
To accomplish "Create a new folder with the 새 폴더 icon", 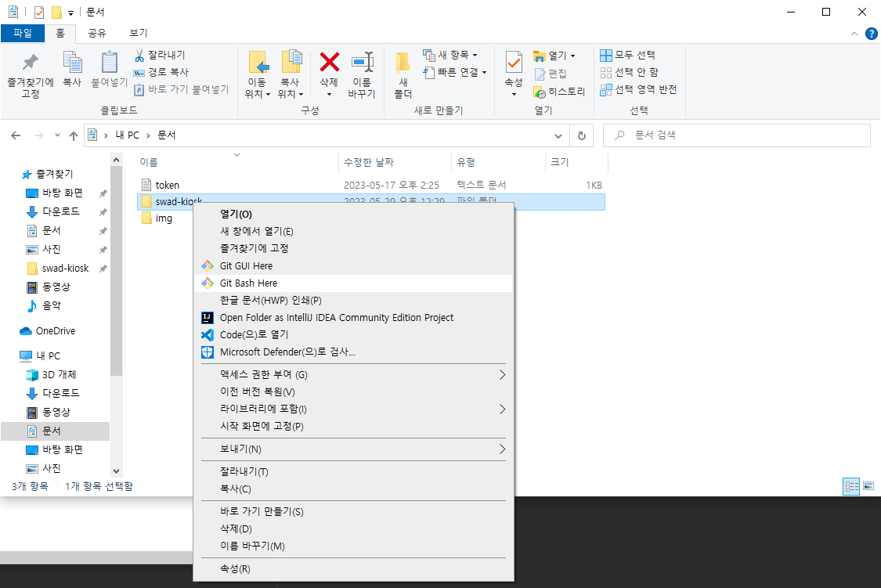I will click(402, 74).
